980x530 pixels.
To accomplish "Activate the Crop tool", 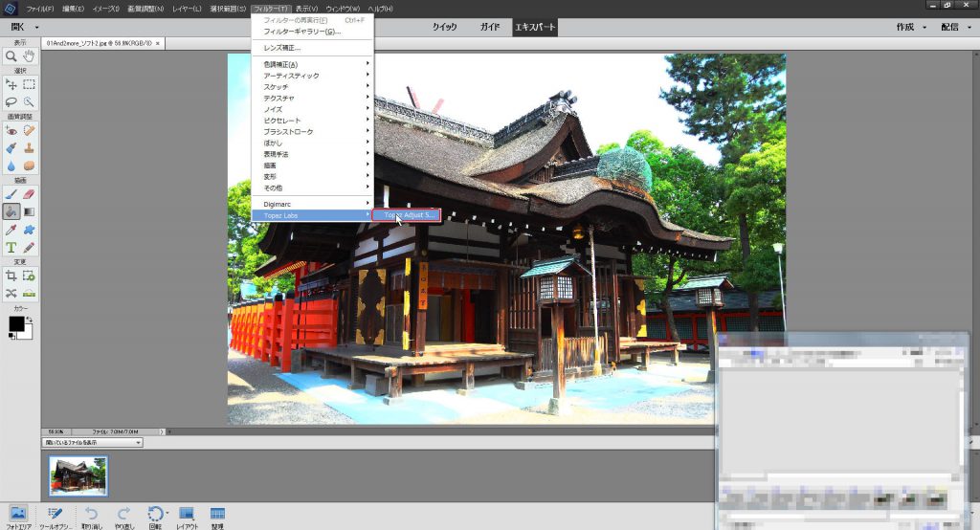I will pos(11,276).
